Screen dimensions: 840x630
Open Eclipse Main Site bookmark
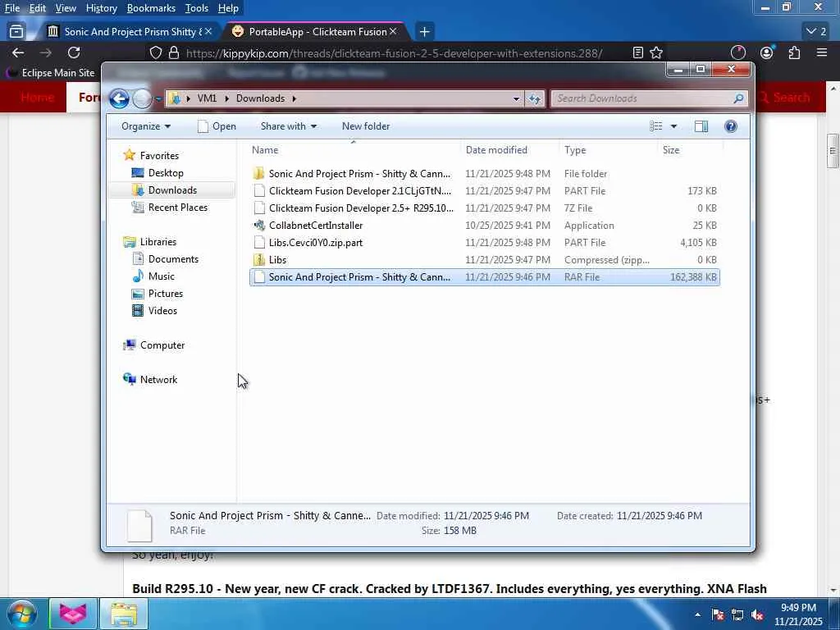pyautogui.click(x=52, y=73)
